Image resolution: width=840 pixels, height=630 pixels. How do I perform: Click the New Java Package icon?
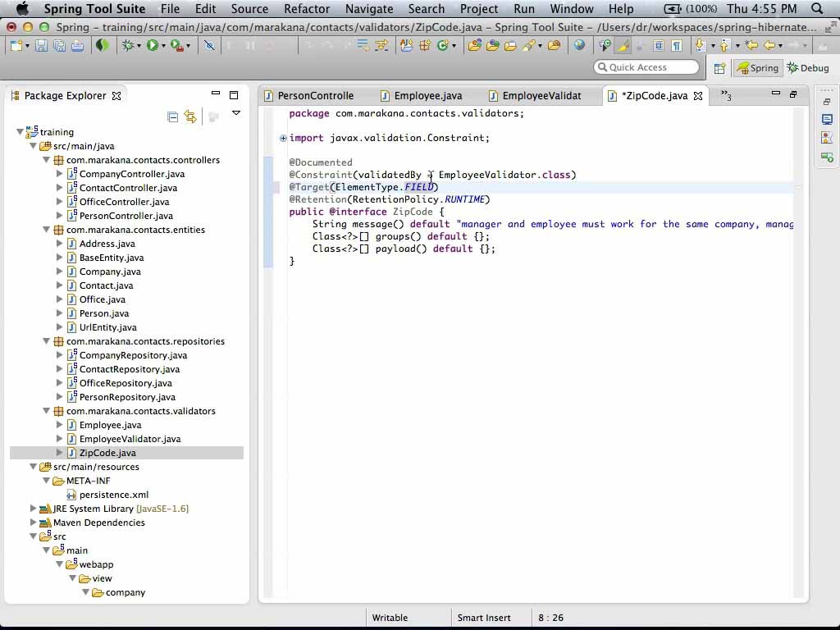click(x=425, y=46)
